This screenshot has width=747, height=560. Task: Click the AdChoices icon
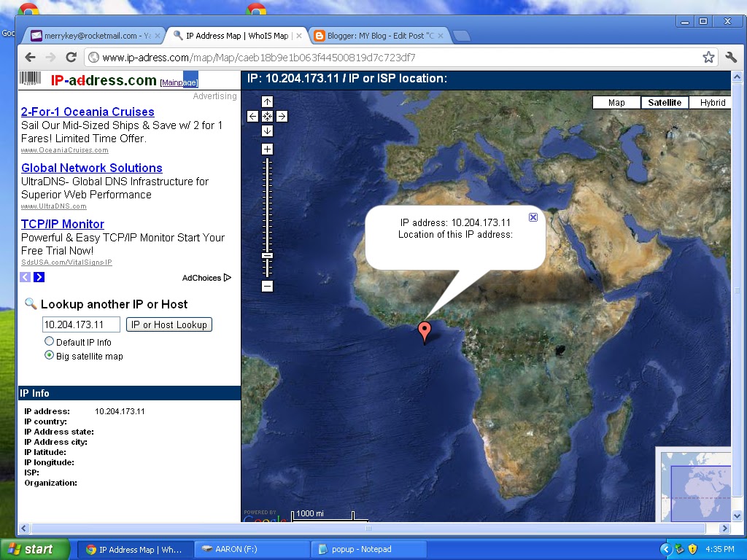point(228,278)
